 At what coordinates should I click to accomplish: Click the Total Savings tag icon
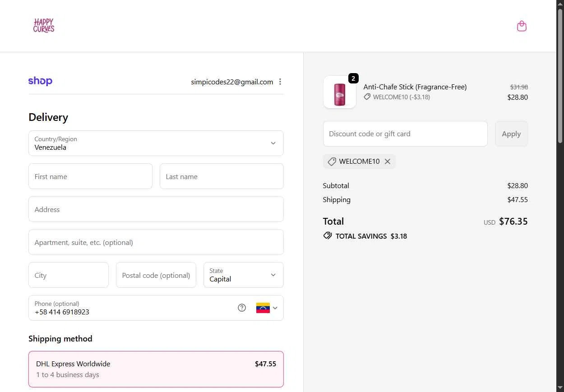328,236
